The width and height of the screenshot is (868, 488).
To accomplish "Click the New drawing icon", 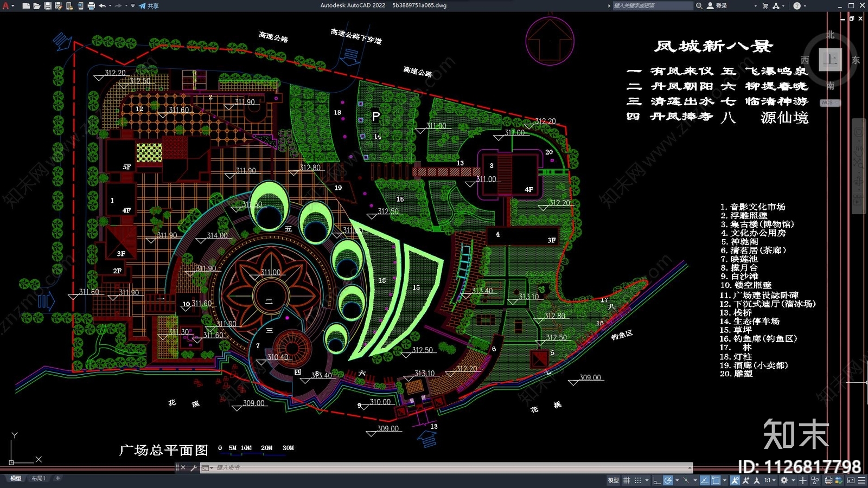I will pyautogui.click(x=26, y=6).
